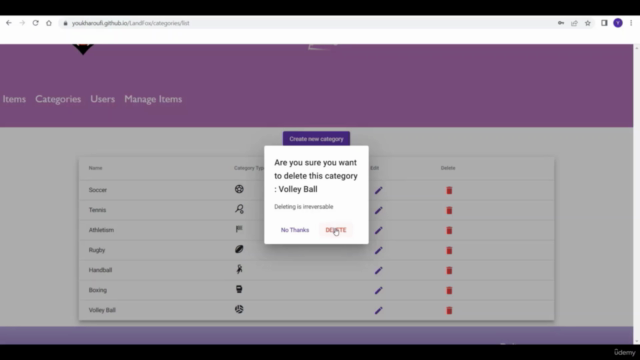
Task: Go to the Categories nav link
Action: click(58, 99)
